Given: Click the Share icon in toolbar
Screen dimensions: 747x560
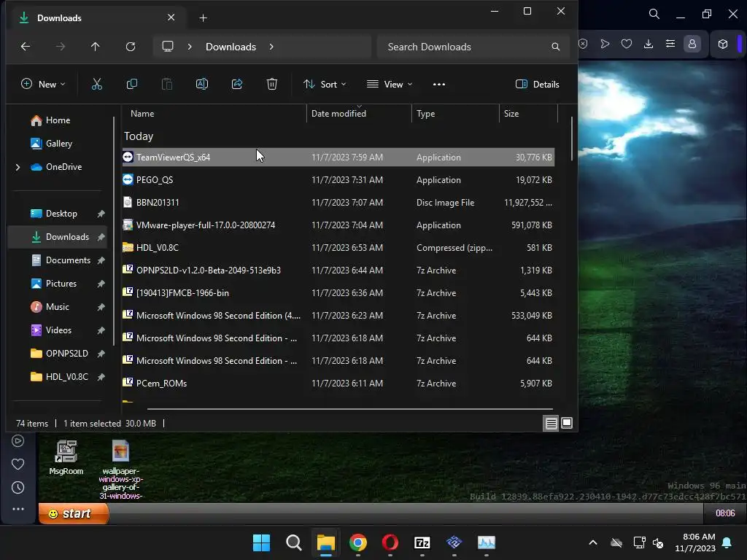Looking at the screenshot, I should tap(237, 85).
